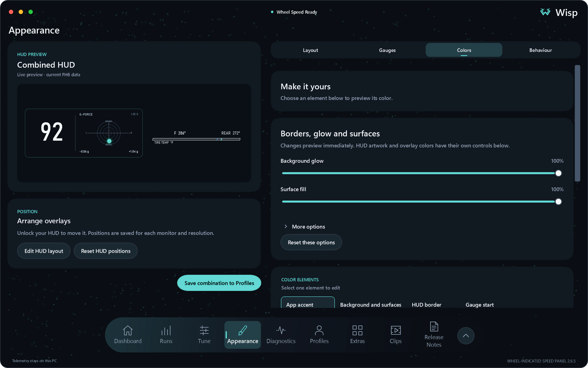Image resolution: width=588 pixels, height=368 pixels.
Task: Click the Telemetry stays on this PC text
Action: point(35,361)
